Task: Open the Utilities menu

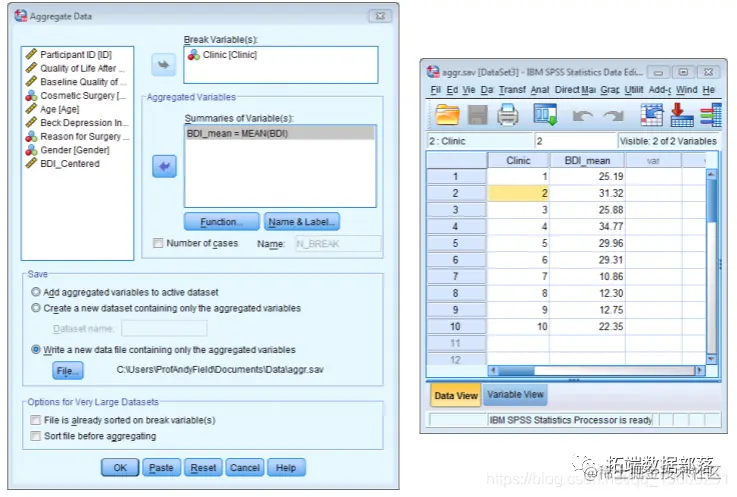Action: click(634, 89)
